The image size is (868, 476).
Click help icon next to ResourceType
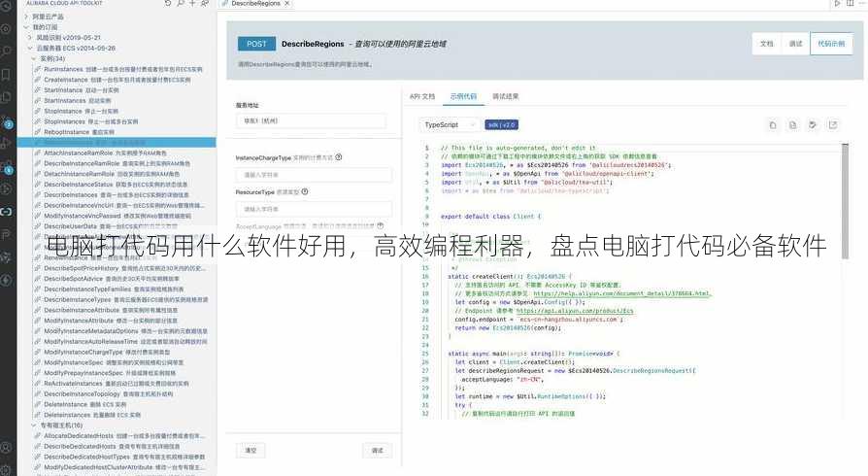click(305, 191)
